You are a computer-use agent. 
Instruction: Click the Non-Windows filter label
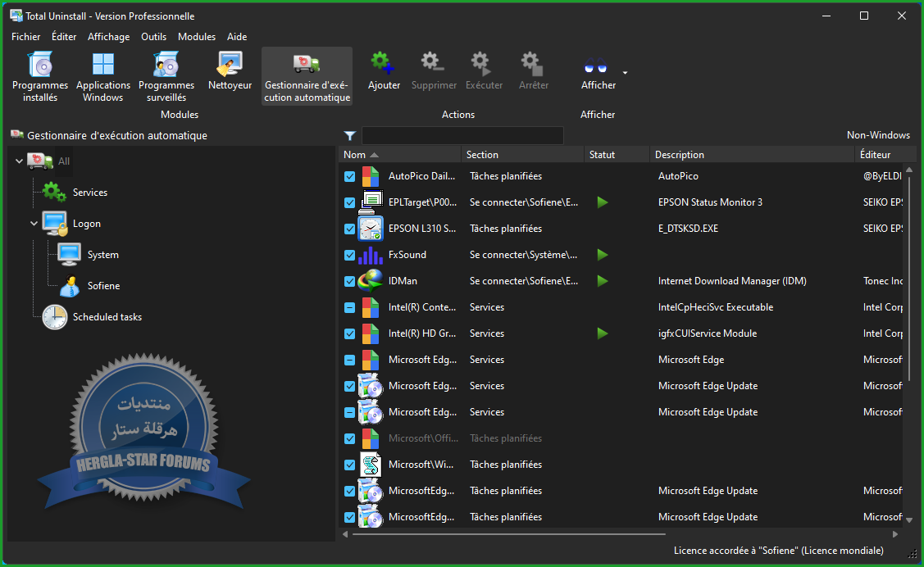878,135
